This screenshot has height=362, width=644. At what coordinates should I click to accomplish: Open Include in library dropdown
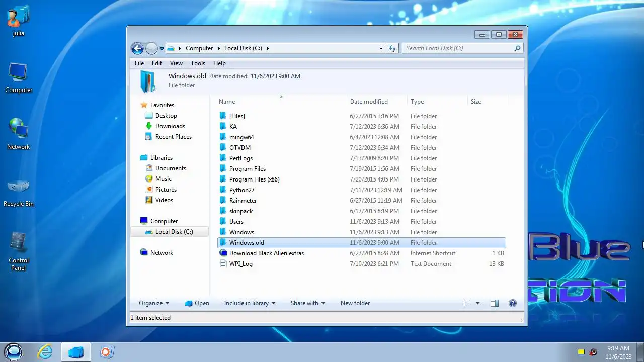click(250, 303)
